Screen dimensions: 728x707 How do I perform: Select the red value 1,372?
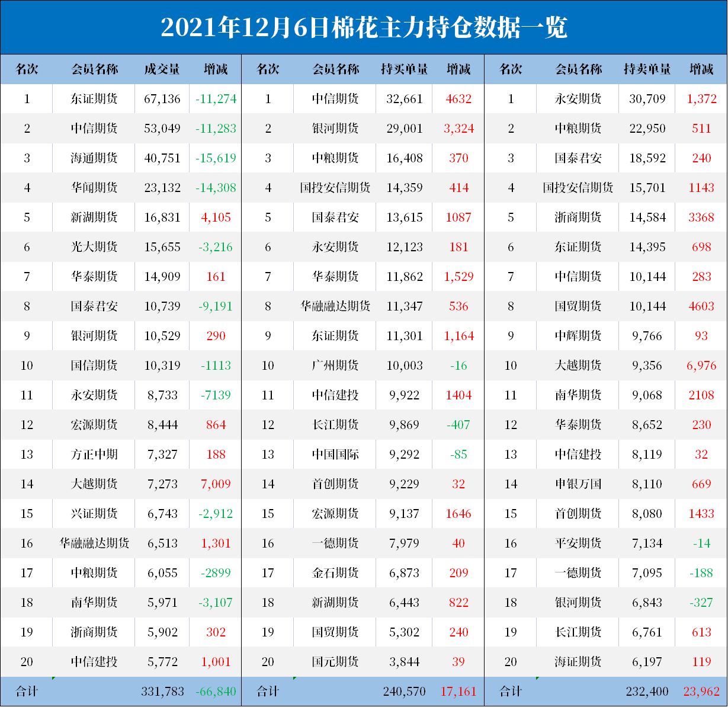tap(701, 99)
